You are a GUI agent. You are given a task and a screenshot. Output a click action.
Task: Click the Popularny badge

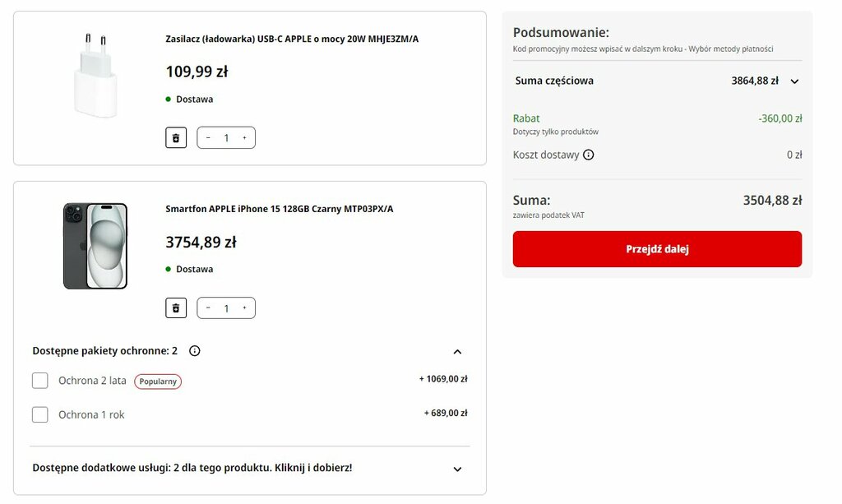(x=158, y=381)
